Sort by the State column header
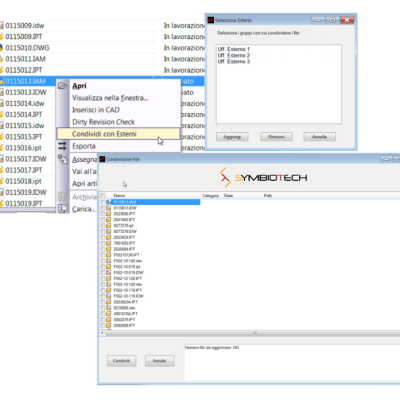The height and width of the screenshot is (400, 400). tap(228, 196)
